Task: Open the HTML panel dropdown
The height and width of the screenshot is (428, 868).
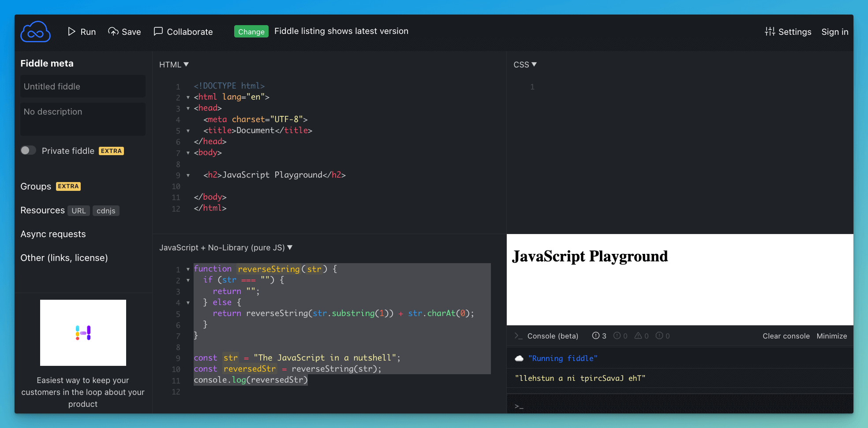Action: [x=187, y=64]
